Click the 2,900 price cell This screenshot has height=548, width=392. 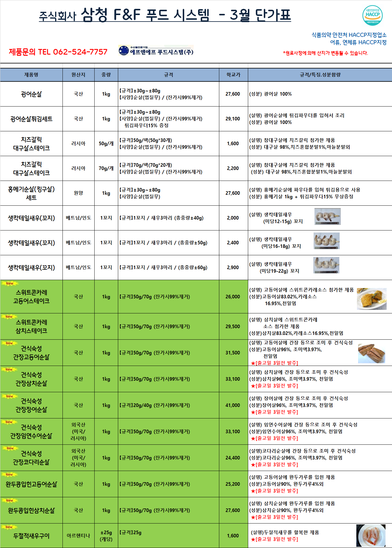tap(233, 267)
